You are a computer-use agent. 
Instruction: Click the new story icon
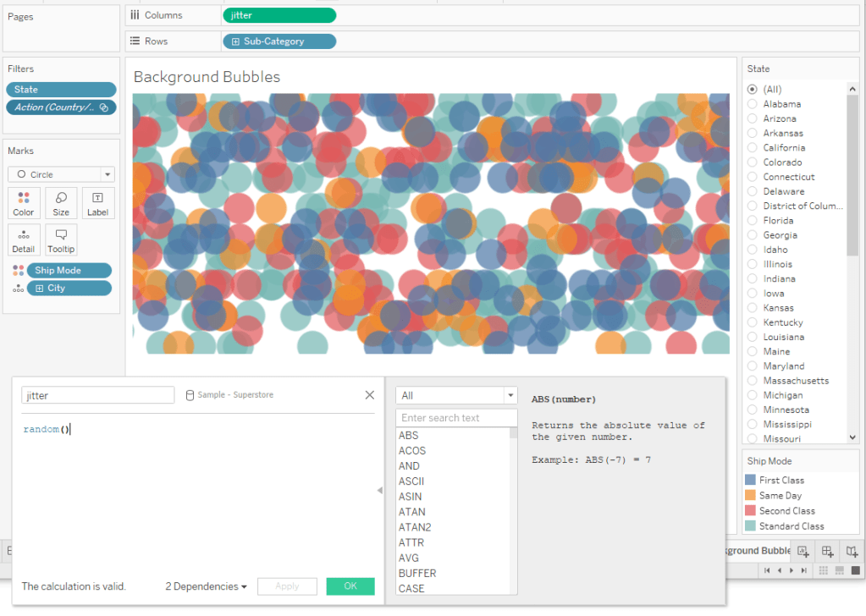(852, 551)
